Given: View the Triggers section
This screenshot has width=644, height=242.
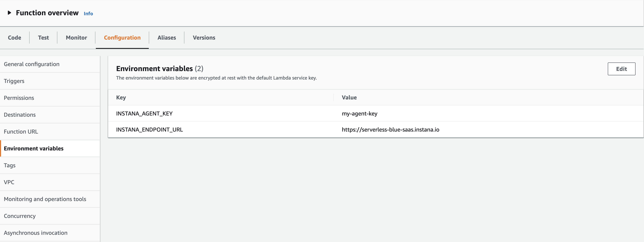Looking at the screenshot, I should 14,81.
